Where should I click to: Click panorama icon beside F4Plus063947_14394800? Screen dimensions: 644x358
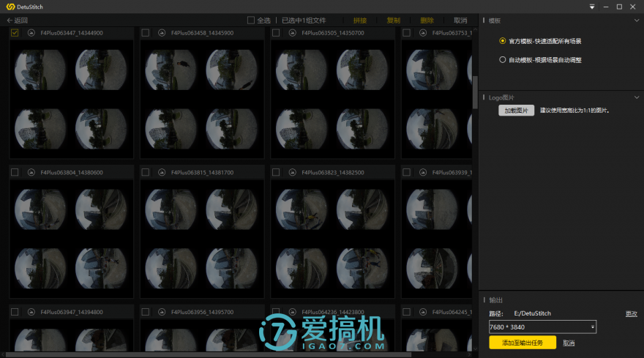(31, 312)
